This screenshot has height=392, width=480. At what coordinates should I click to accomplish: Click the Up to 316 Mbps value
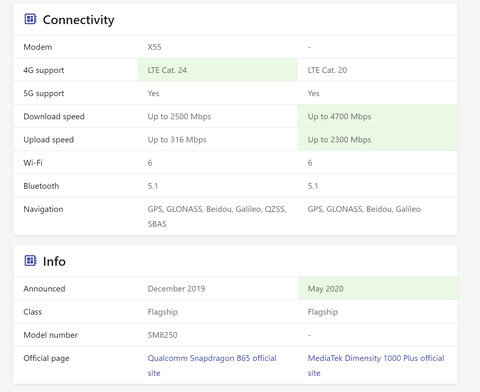click(177, 140)
